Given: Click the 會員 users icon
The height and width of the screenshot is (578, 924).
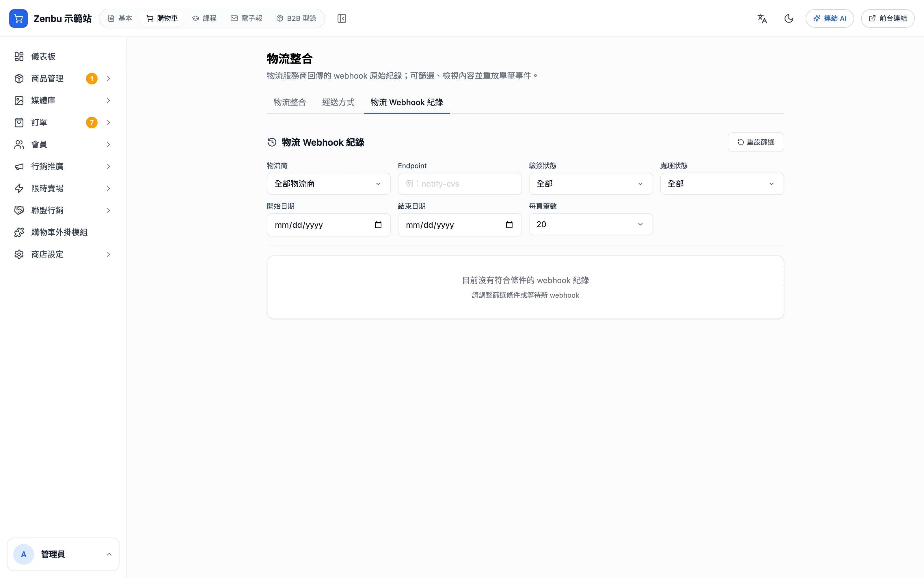Looking at the screenshot, I should click(19, 144).
